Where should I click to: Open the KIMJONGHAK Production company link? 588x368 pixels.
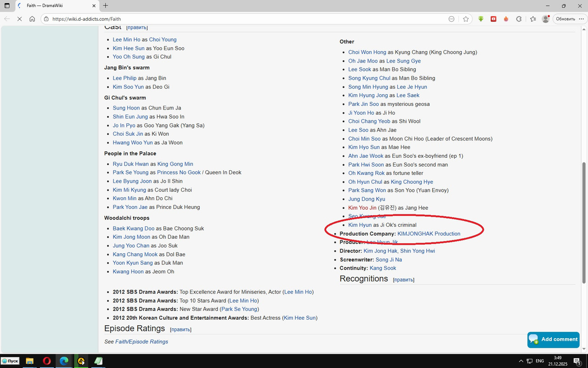[x=429, y=234]
